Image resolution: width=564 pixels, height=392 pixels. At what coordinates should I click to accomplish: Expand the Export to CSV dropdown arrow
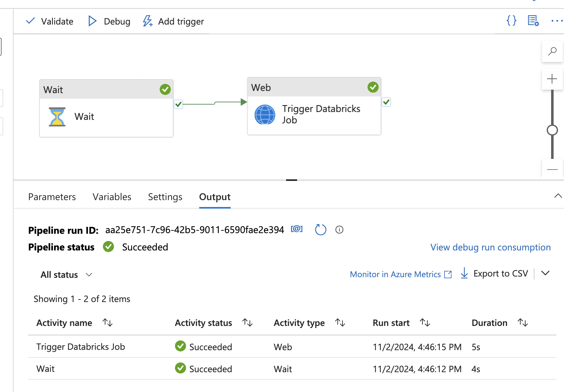(x=545, y=273)
